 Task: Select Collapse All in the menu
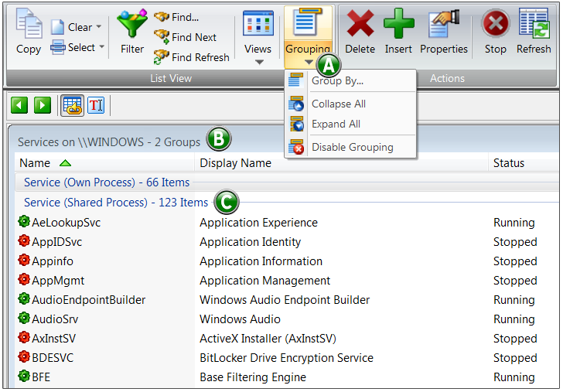(x=338, y=104)
